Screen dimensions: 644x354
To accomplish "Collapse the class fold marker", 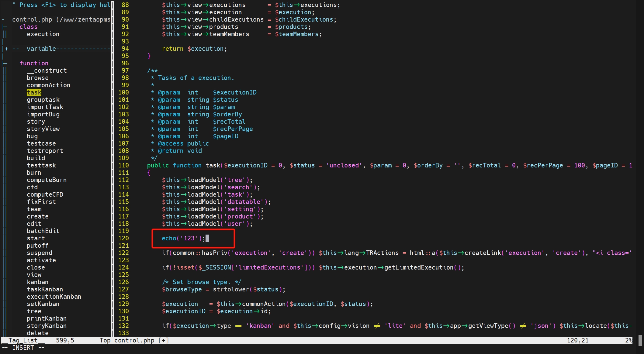I will coord(5,27).
